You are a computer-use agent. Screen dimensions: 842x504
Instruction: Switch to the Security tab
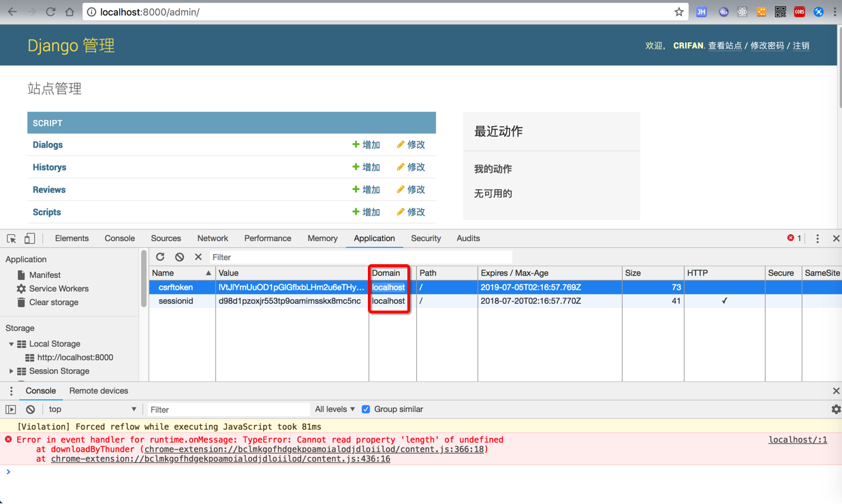[x=426, y=238]
